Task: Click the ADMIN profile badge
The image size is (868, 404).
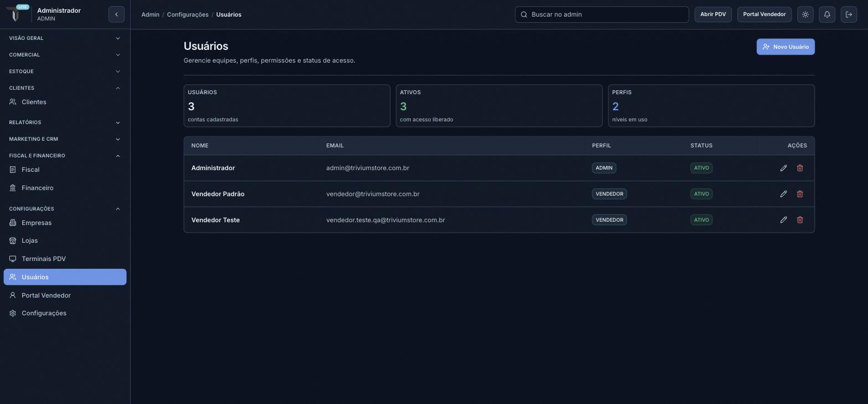Action: pos(604,168)
